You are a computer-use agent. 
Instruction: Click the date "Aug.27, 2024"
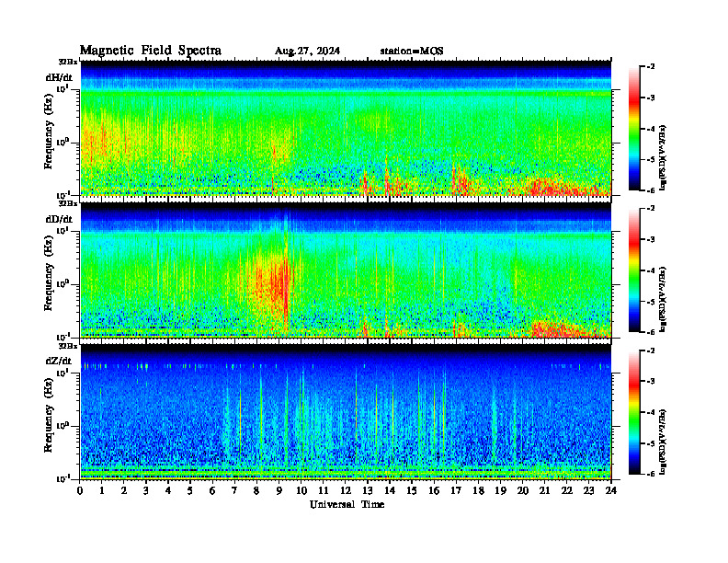[x=307, y=52]
